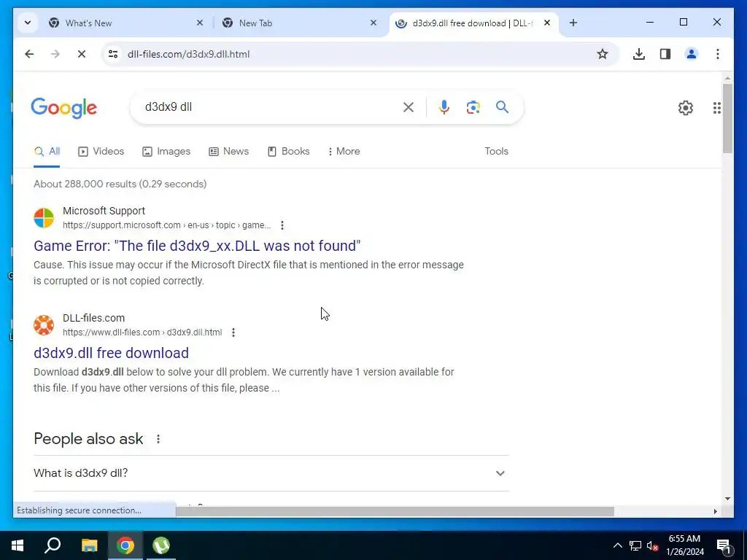This screenshot has width=747, height=560.
Task: Click the DLL-files.com lifebuoy favicon
Action: [x=44, y=325]
